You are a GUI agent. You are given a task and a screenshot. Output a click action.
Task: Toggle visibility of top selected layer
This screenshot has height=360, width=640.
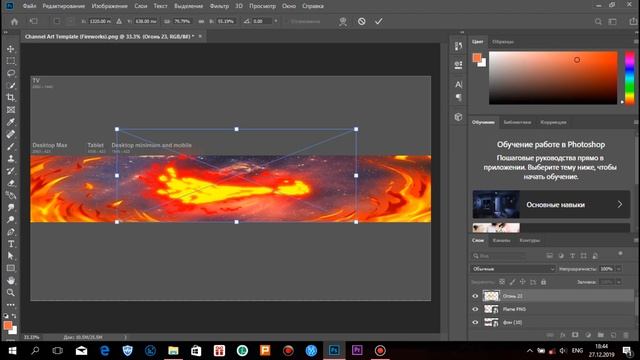(x=475, y=296)
